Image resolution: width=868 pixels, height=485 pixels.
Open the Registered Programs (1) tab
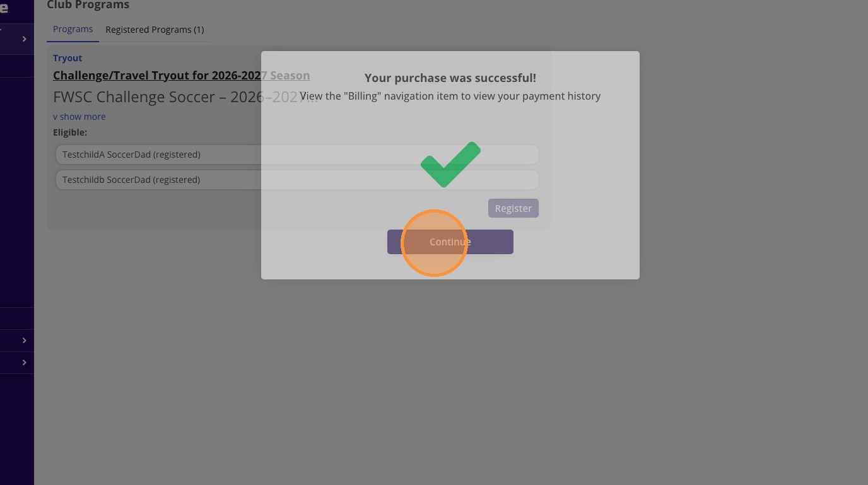[x=155, y=30]
